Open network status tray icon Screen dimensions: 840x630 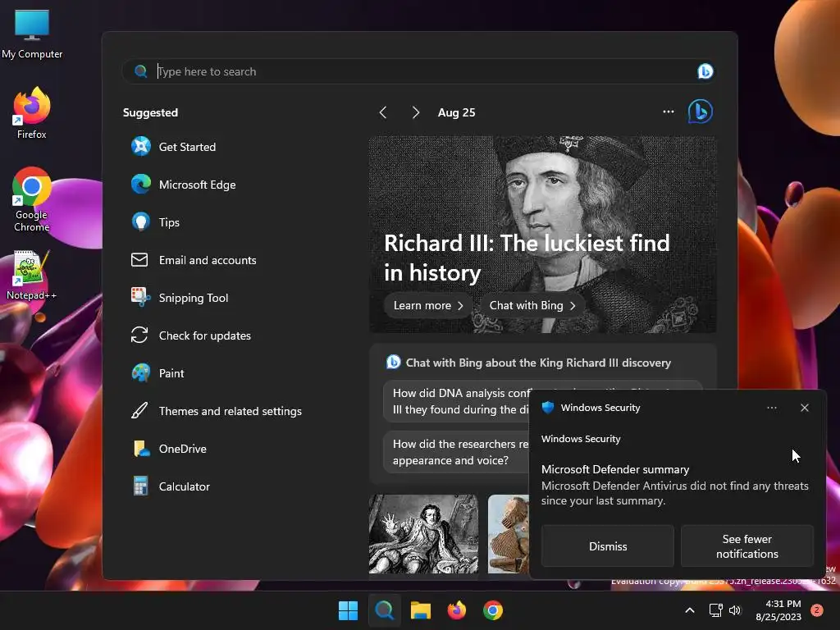click(715, 610)
